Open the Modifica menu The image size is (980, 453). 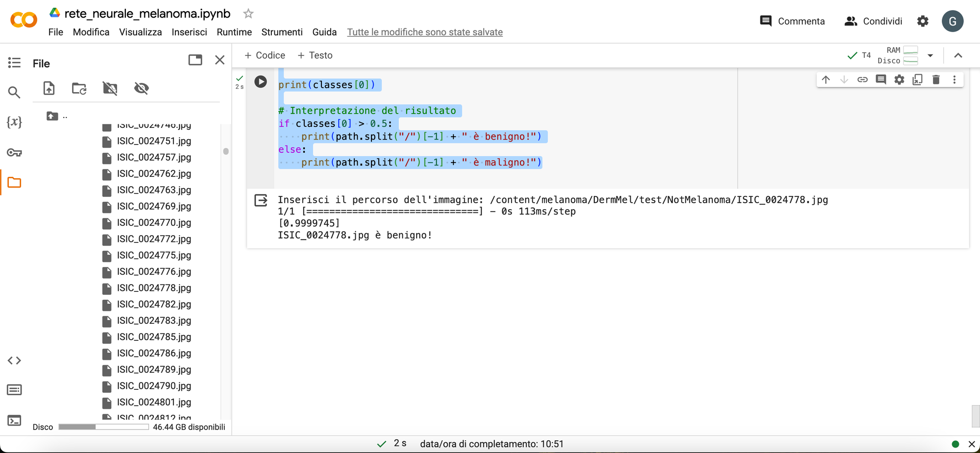(x=91, y=32)
